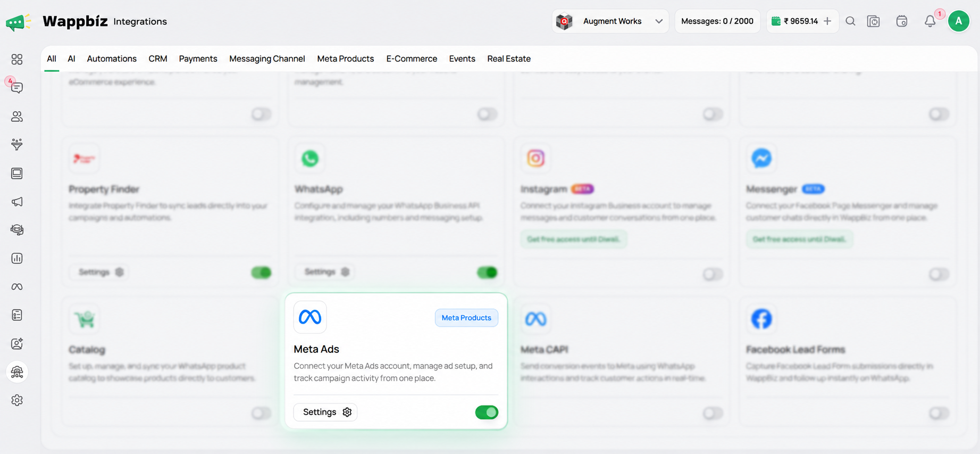Switch to the Messaging Channel tab
Image resolution: width=980 pixels, height=454 pixels.
pos(267,59)
